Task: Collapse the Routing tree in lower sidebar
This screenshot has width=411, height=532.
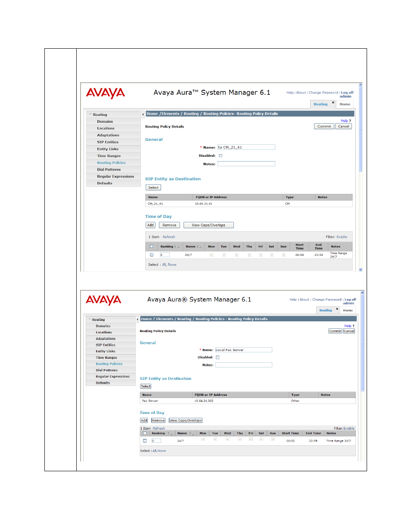Action: click(x=90, y=320)
